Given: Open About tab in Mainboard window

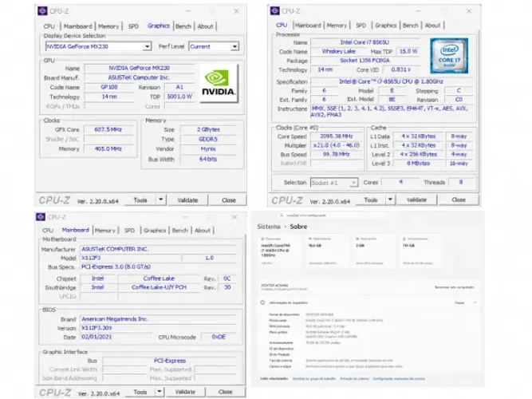Looking at the screenshot, I should (203, 231).
